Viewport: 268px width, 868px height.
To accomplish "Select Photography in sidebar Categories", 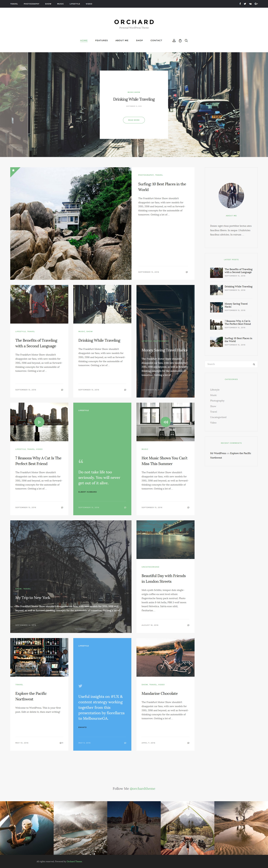I will (x=217, y=401).
